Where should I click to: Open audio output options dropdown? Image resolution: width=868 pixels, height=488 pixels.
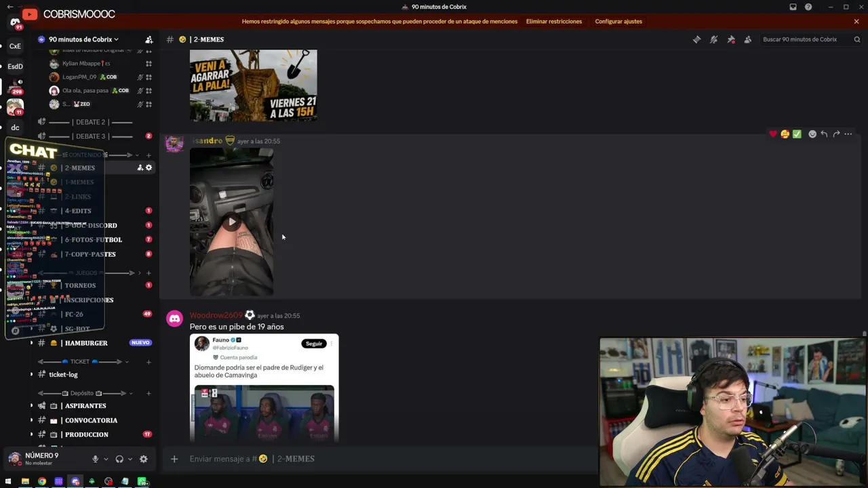[x=130, y=459]
